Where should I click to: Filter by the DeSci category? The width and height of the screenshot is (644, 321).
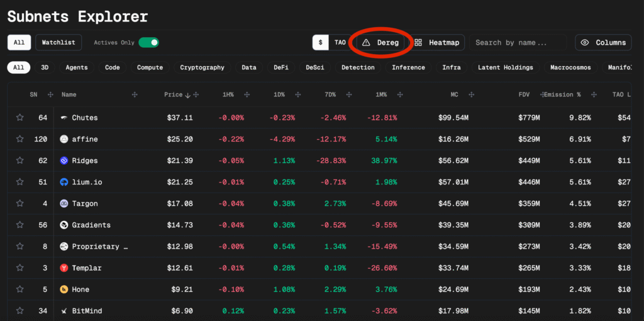(315, 67)
